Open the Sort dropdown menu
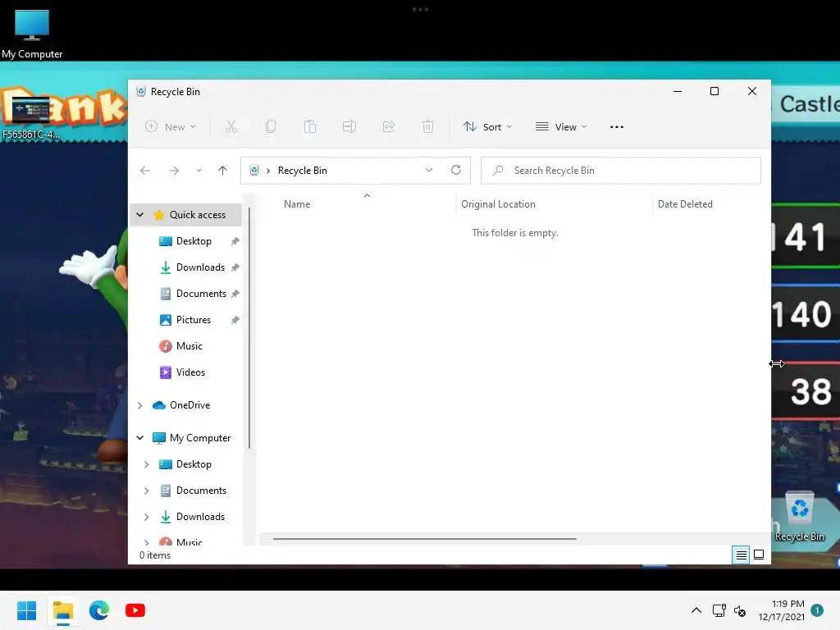 click(487, 127)
